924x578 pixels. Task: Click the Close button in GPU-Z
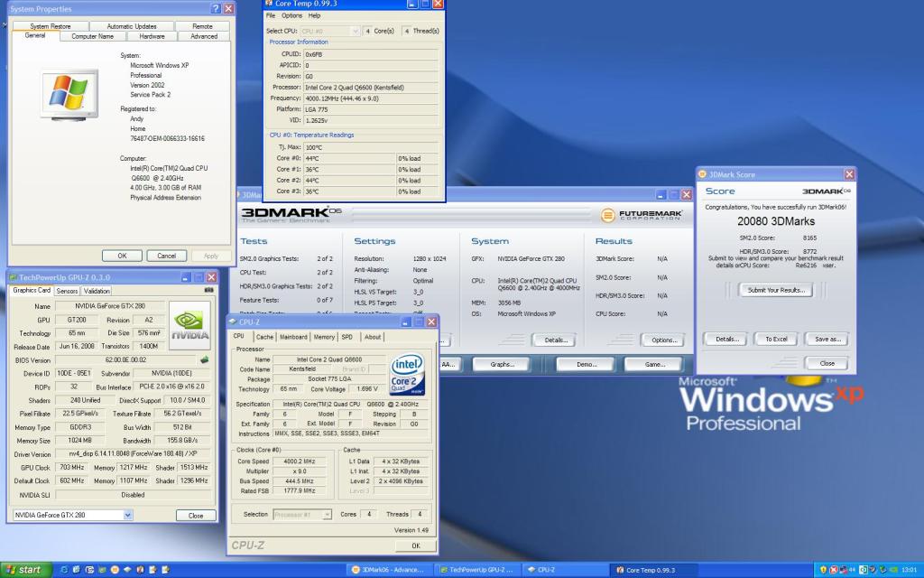coord(196,515)
